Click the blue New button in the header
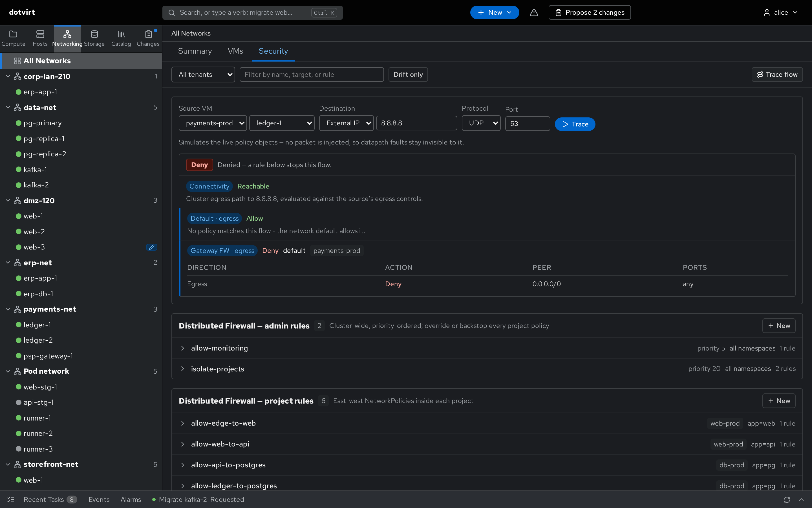Viewport: 812px width, 508px height. (x=495, y=12)
